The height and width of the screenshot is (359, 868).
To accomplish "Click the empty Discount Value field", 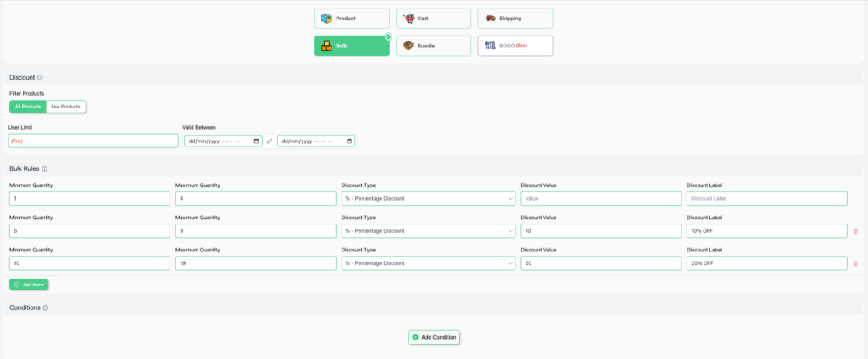I will 601,199.
